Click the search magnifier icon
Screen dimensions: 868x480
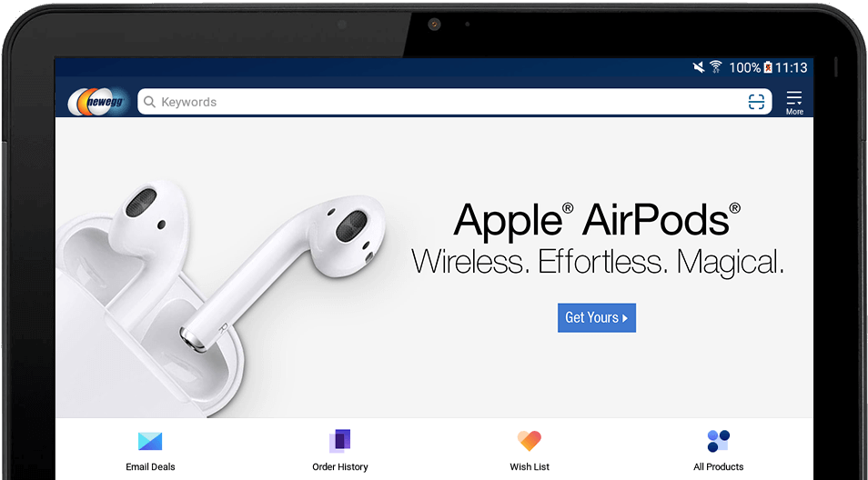(x=149, y=102)
